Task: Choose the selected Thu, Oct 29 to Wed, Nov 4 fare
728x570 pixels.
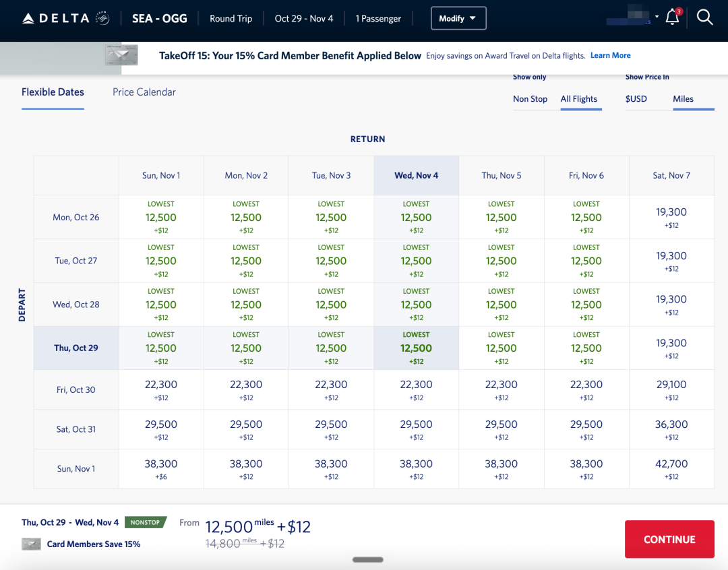Action: 417,348
